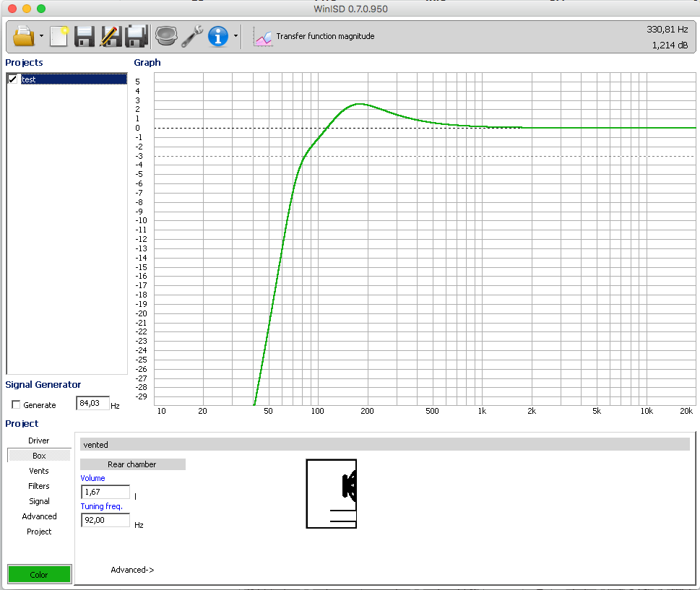Click the Rear chamber header
Image resolution: width=700 pixels, height=590 pixels.
[133, 464]
